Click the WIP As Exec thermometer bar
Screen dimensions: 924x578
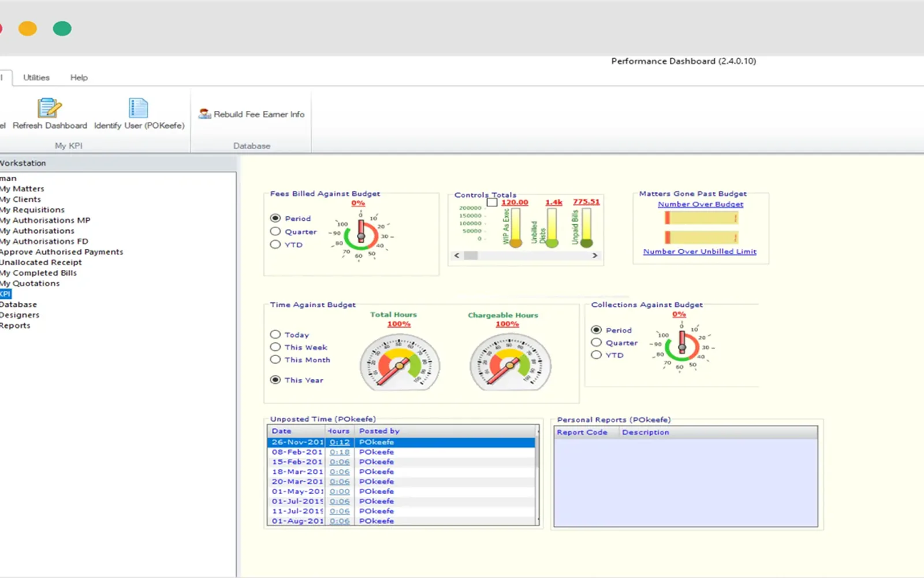pyautogui.click(x=516, y=227)
